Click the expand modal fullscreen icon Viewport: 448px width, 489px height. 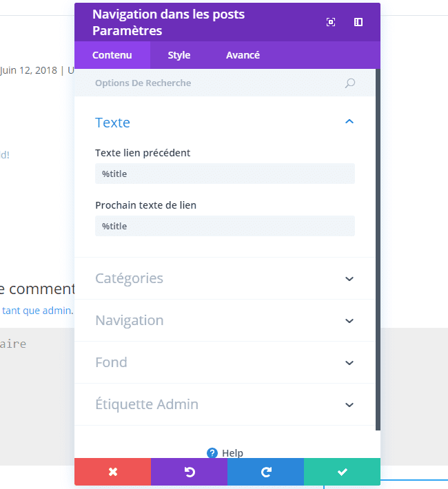(331, 22)
